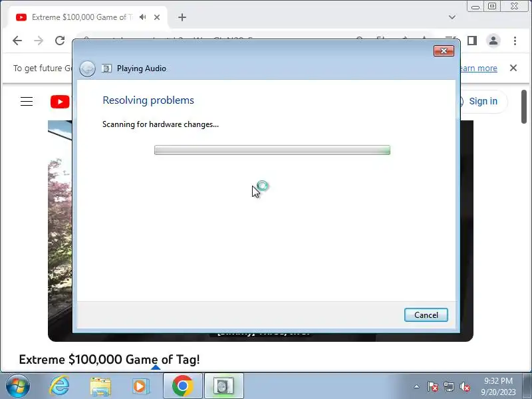This screenshot has height=399, width=532.
Task: Open Chrome profile avatar menu
Action: pyautogui.click(x=493, y=41)
